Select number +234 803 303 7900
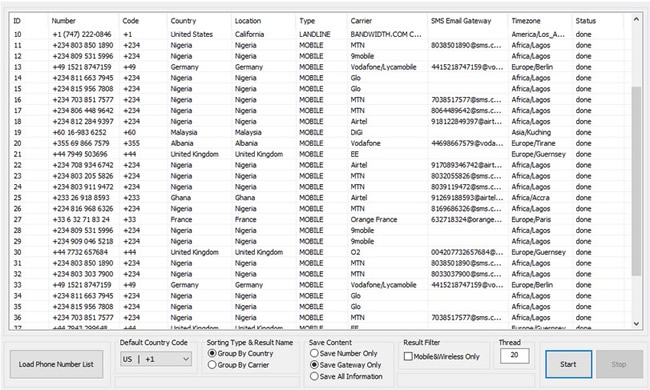 [x=83, y=274]
